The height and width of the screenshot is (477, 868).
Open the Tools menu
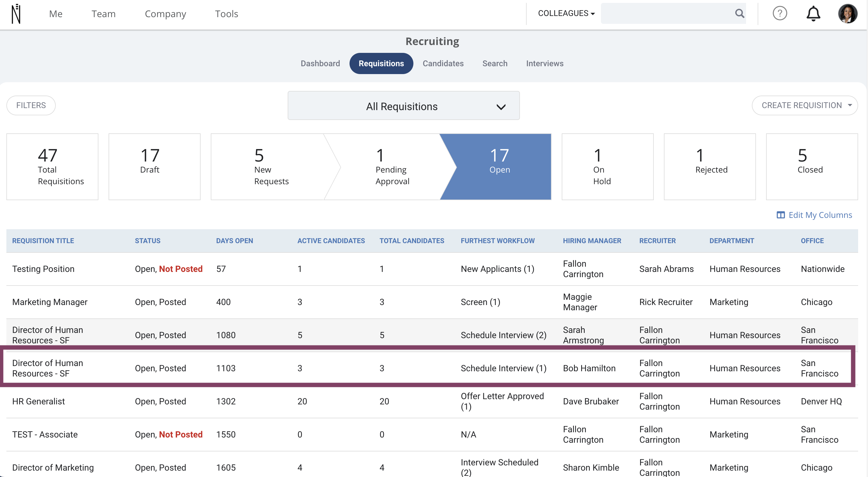click(226, 14)
